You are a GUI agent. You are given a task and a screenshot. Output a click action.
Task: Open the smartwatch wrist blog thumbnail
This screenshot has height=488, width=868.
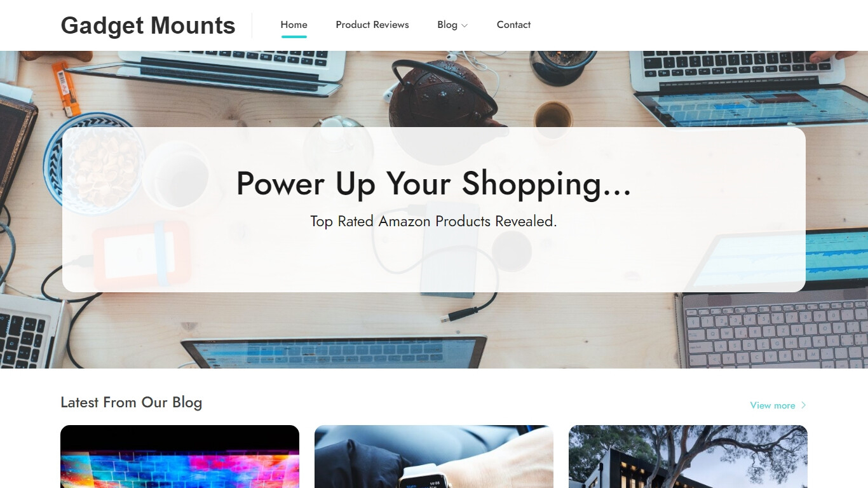[x=434, y=456]
